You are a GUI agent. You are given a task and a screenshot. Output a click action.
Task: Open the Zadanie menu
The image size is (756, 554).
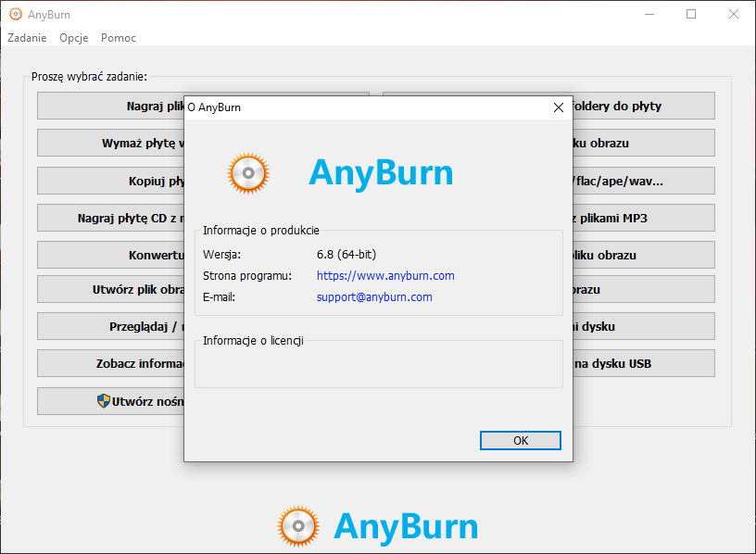27,38
